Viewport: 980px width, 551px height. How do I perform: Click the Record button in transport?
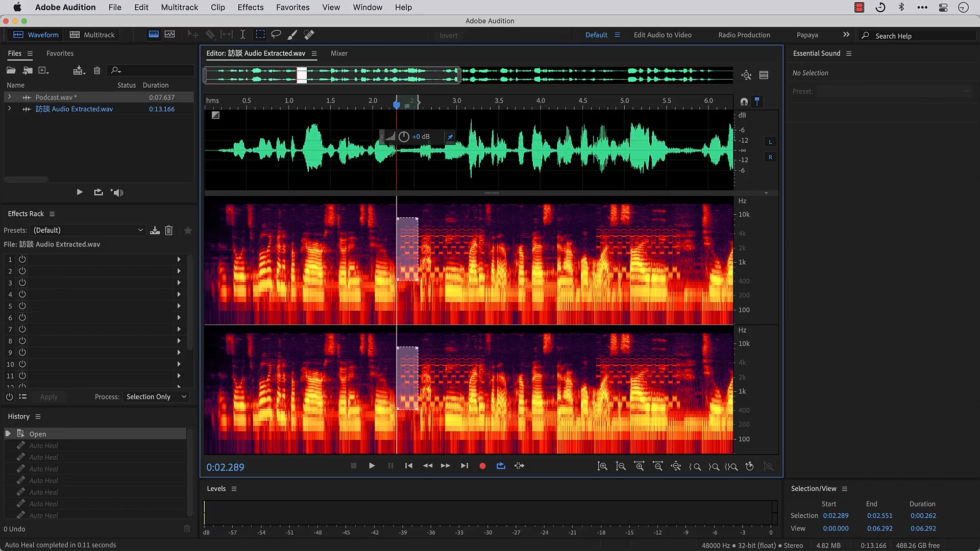pyautogui.click(x=482, y=466)
